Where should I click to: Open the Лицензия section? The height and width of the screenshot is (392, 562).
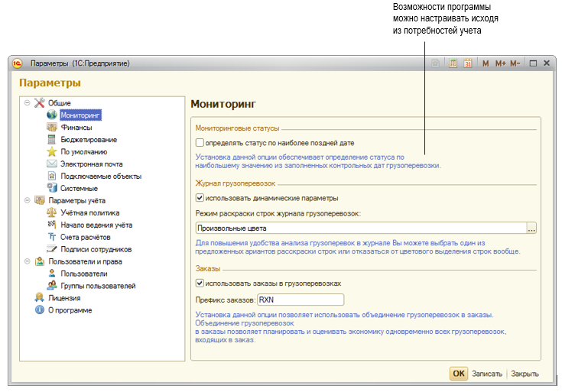coord(64,298)
